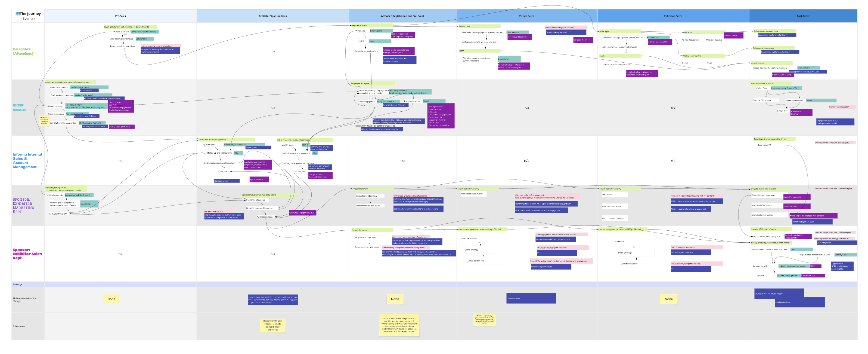This screenshot has width=868, height=354.
Task: Select the In-Person Event column header
Action: tap(673, 16)
